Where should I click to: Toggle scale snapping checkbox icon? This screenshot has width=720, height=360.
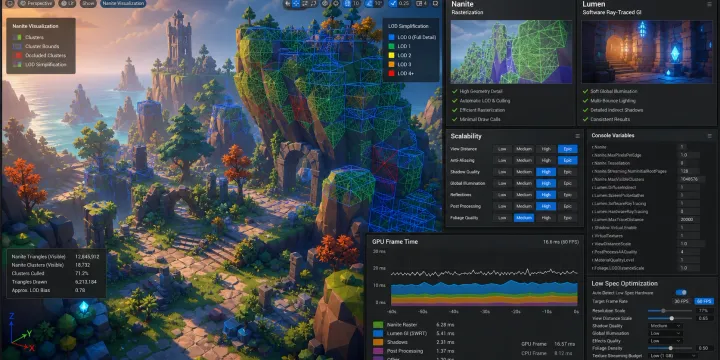click(x=393, y=3)
